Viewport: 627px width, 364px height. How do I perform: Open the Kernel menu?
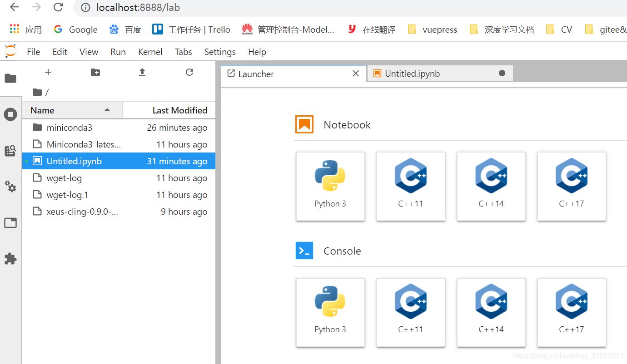pyautogui.click(x=150, y=52)
